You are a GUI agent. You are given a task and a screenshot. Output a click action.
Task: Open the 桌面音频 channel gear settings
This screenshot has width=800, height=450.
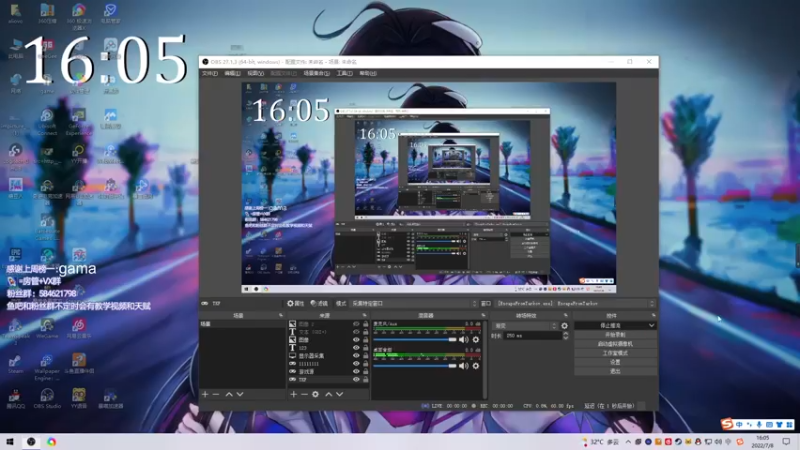[476, 366]
